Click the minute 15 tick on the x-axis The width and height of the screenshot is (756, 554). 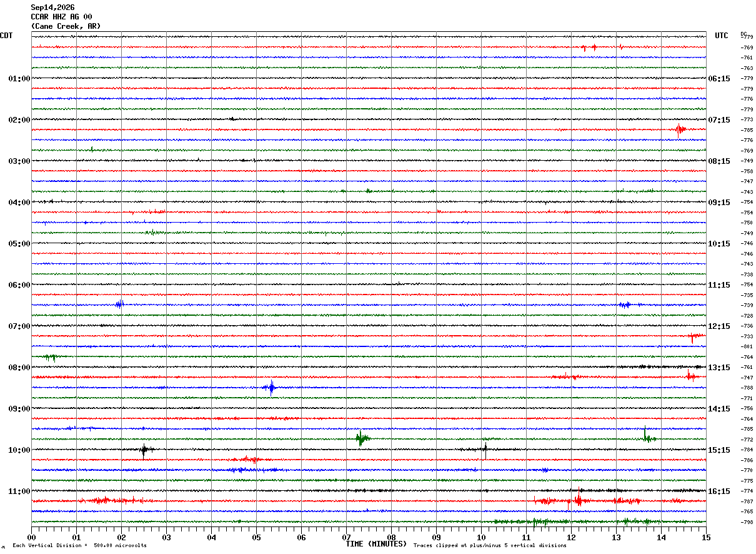click(706, 537)
